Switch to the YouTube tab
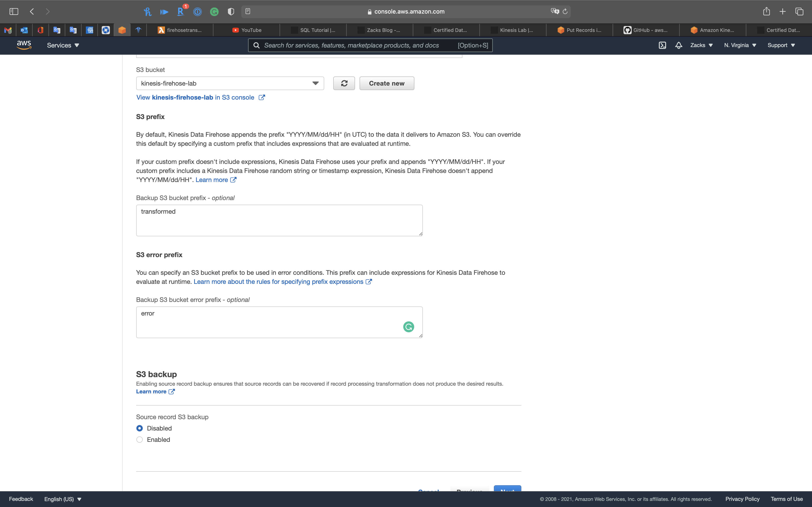This screenshot has width=812, height=507. [x=247, y=30]
